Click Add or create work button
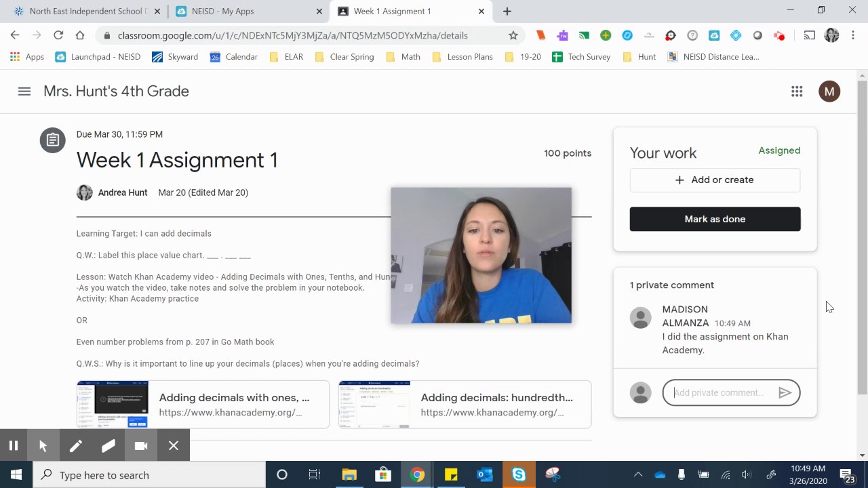Viewport: 868px width, 488px height. coord(715,180)
